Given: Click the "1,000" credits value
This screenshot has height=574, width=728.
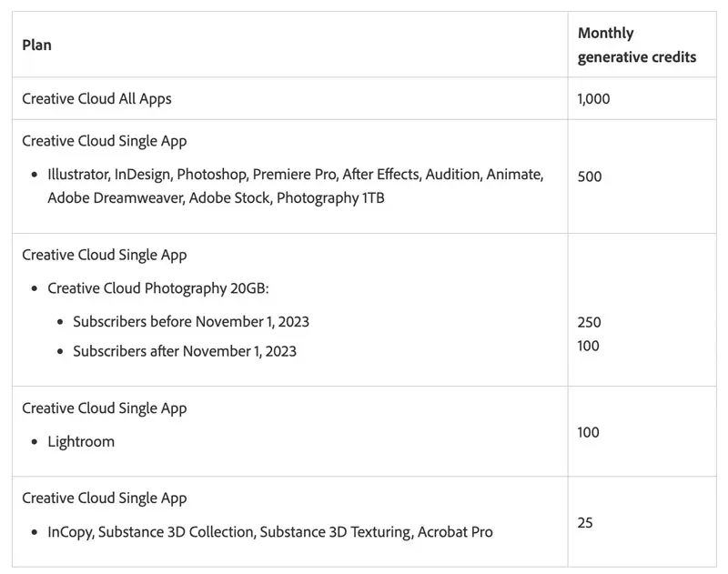Looking at the screenshot, I should pyautogui.click(x=593, y=99).
